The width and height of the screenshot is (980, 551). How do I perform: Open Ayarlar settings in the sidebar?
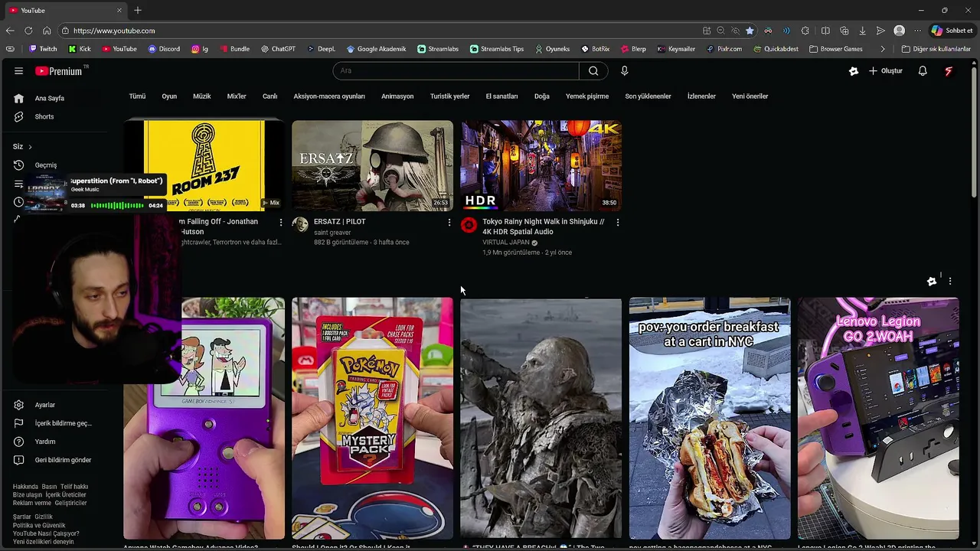(x=45, y=405)
